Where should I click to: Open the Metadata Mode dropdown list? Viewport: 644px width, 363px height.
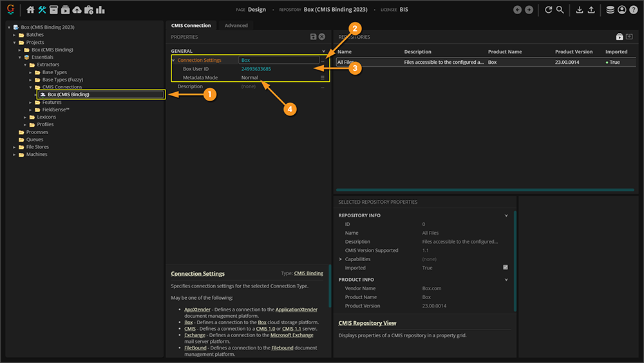pyautogui.click(x=323, y=78)
